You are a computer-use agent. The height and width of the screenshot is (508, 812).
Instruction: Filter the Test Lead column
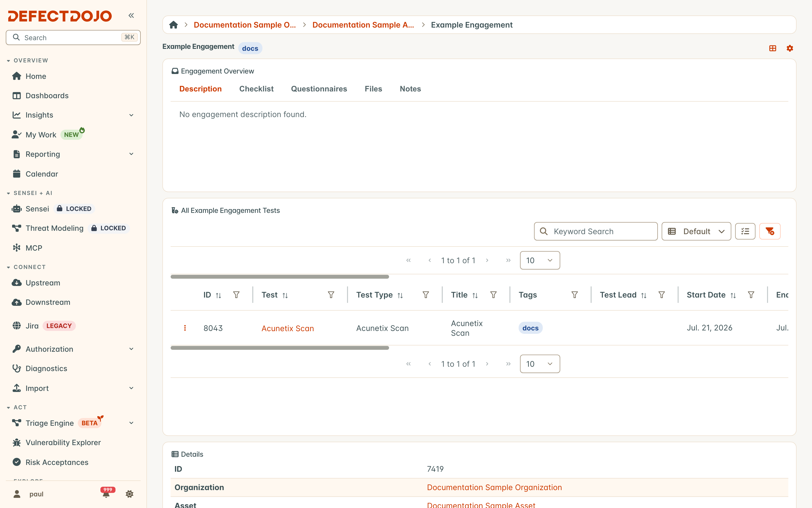662,295
